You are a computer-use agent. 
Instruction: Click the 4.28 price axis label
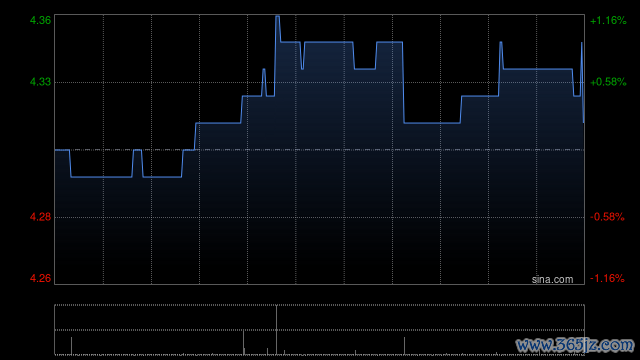[x=40, y=217]
